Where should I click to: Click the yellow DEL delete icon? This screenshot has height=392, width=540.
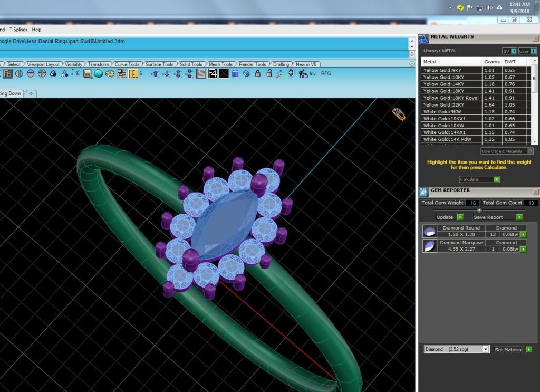(133, 74)
